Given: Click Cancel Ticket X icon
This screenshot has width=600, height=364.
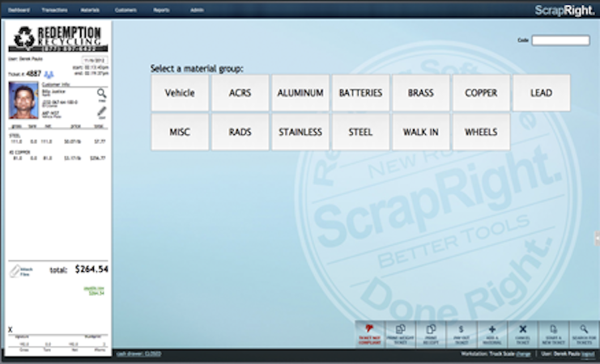Looking at the screenshot, I should click(523, 329).
